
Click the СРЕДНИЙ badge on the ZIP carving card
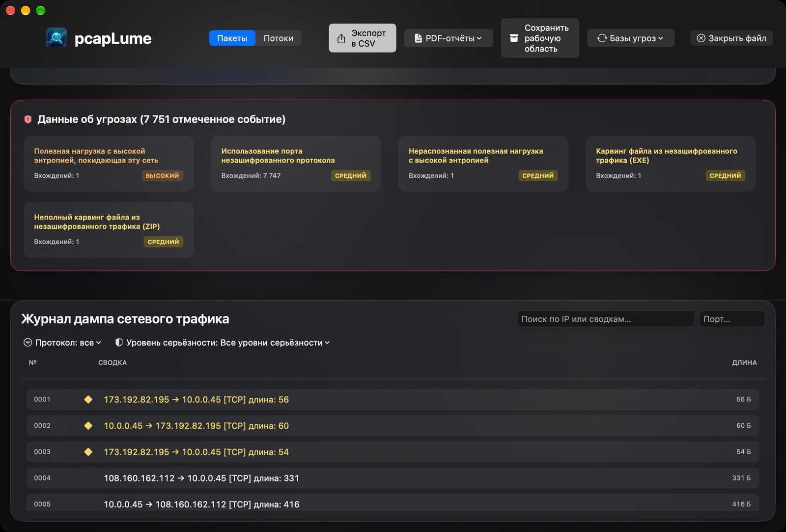[x=163, y=242]
